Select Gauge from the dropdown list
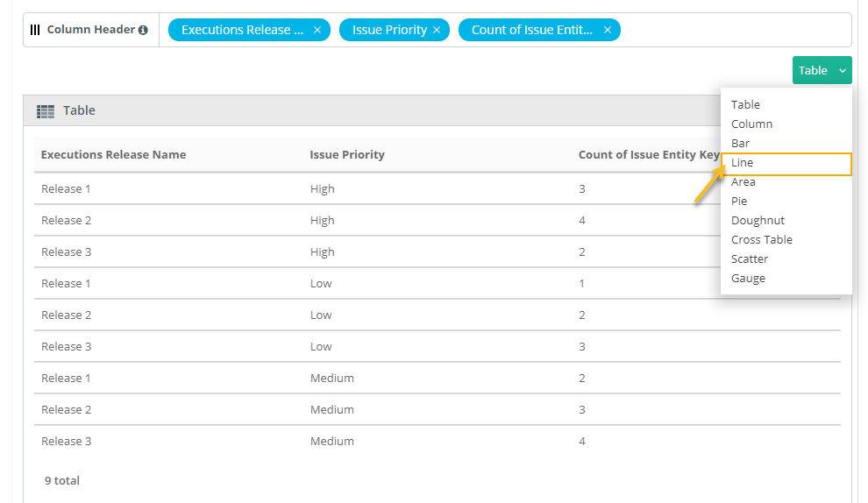Screen dimensions: 868x503 pos(748,279)
